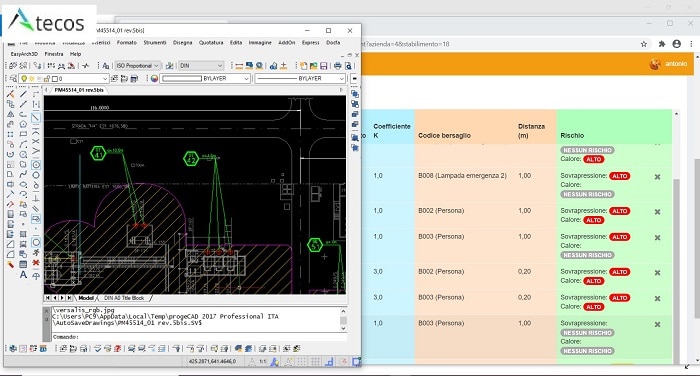Click the green hexagon marker 42 in drawing
This screenshot has width=700, height=376.
(191, 159)
